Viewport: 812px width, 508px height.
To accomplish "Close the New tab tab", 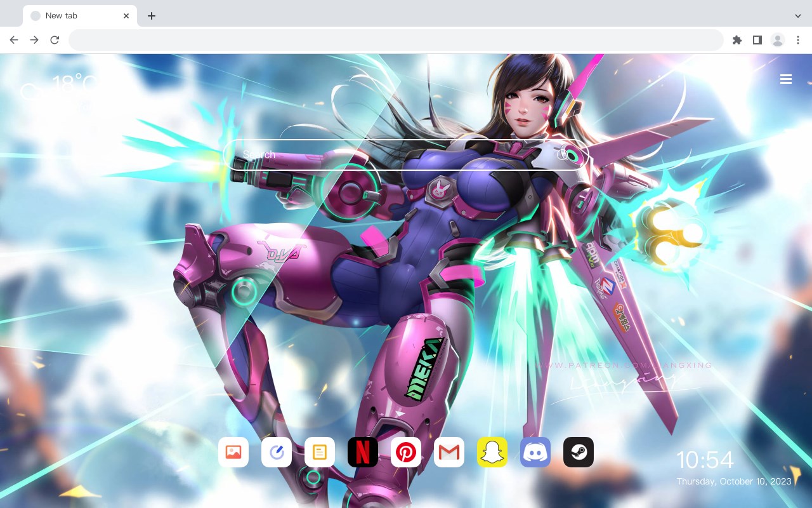I will pyautogui.click(x=126, y=16).
